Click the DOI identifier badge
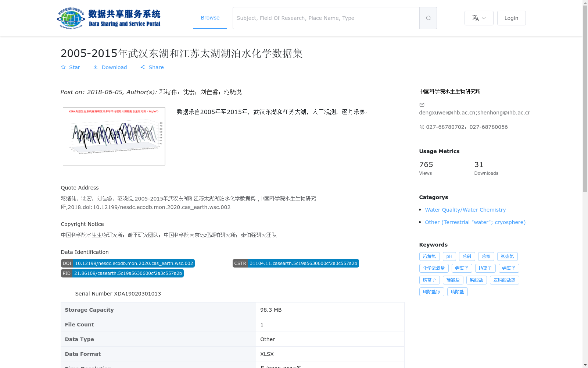This screenshot has height=368, width=588. (128, 263)
